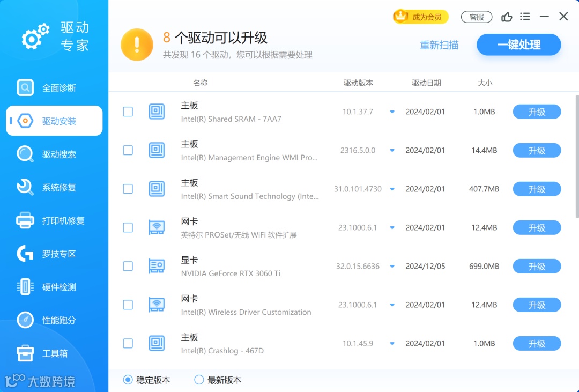Expand version dropdown next to 32.0.15.6636
This screenshot has width=579, height=392.
coord(392,267)
